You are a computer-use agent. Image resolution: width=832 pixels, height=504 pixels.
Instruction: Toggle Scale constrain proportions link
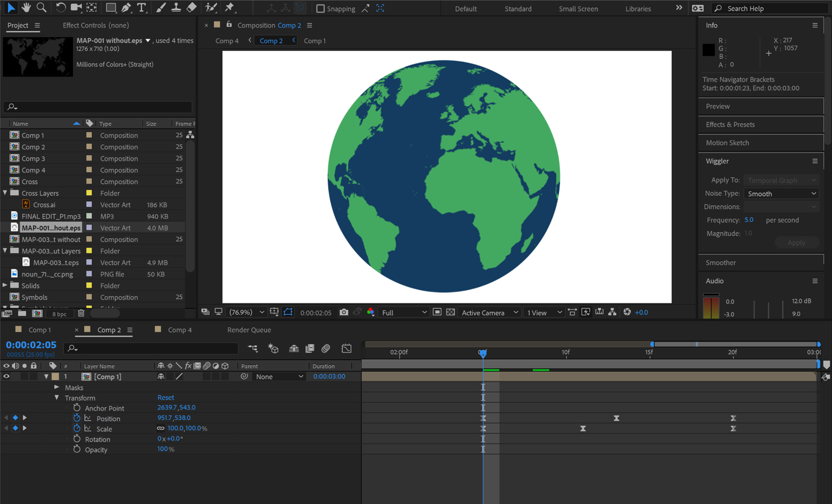click(161, 428)
